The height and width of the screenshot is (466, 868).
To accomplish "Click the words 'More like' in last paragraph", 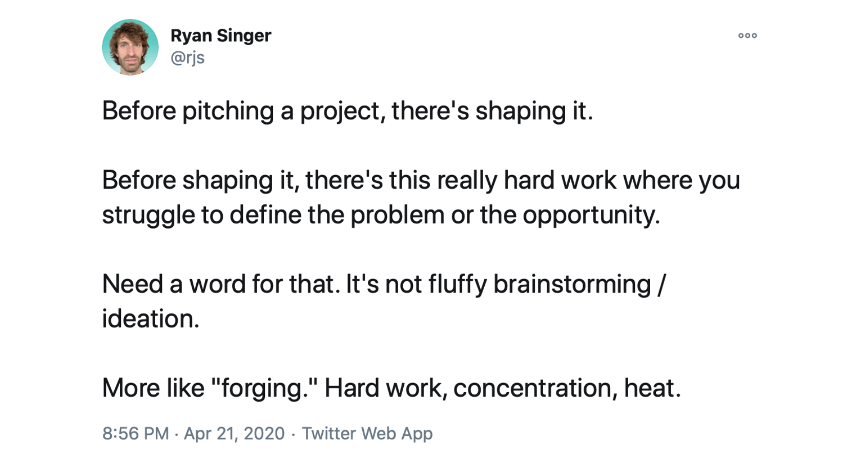I will tap(153, 388).
